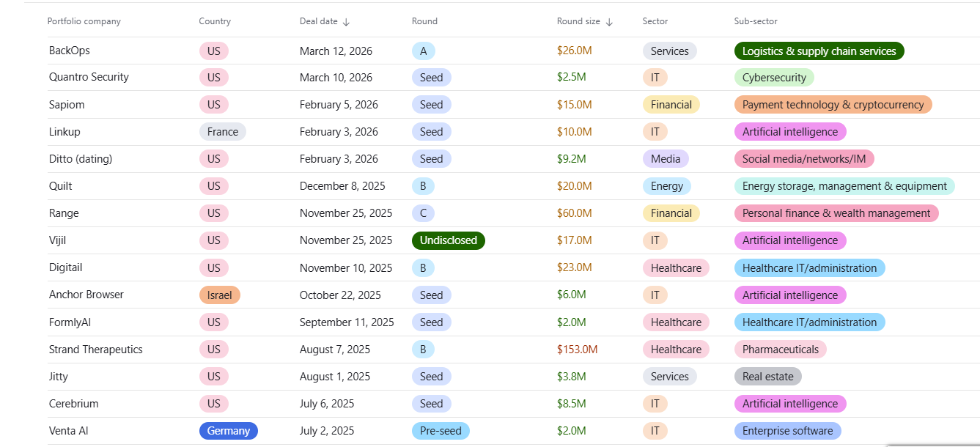Click the Logistics & supply chain services tag
Image resolution: width=980 pixels, height=447 pixels.
(x=819, y=51)
